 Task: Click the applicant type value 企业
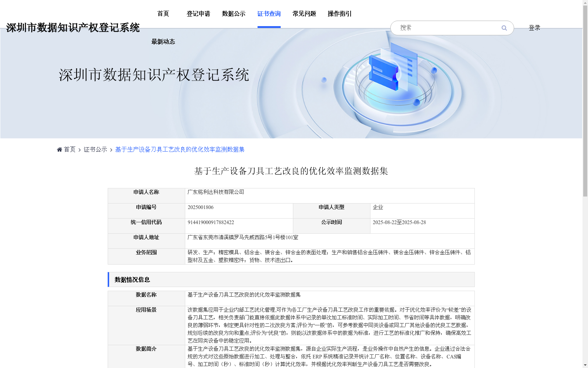click(x=378, y=207)
